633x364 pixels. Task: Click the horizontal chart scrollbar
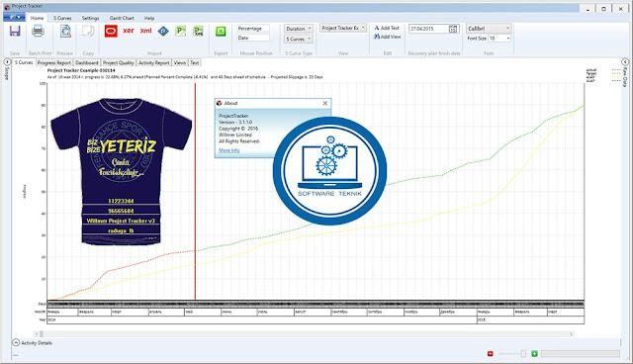pyautogui.click(x=304, y=334)
